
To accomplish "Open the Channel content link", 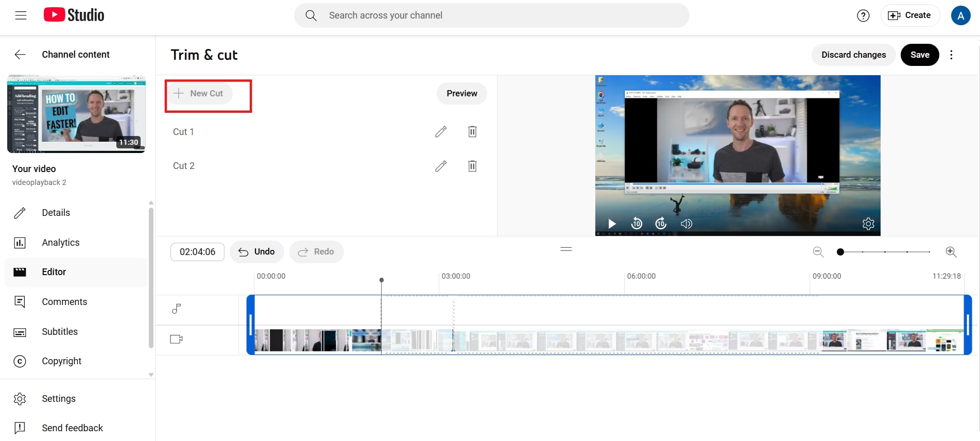I will pos(76,55).
